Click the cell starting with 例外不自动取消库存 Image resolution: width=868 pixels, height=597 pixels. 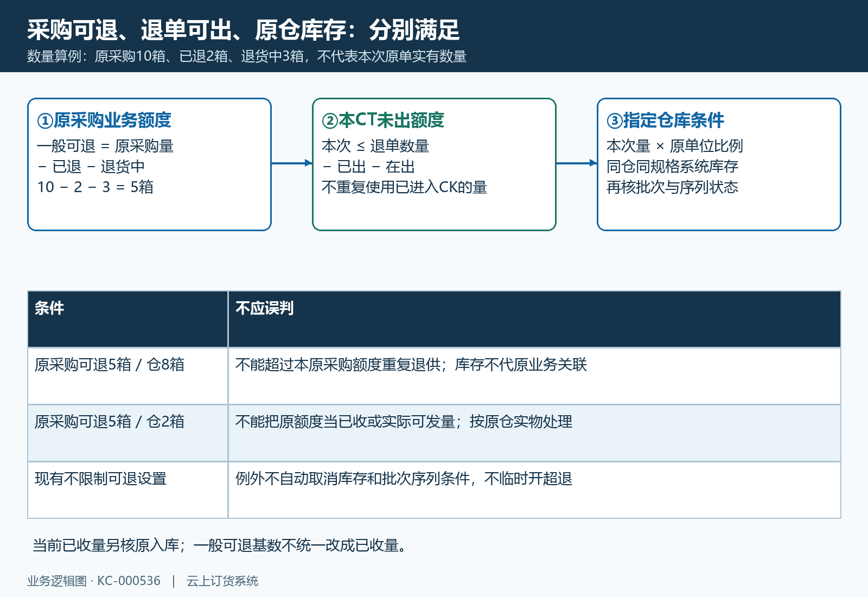(x=534, y=490)
